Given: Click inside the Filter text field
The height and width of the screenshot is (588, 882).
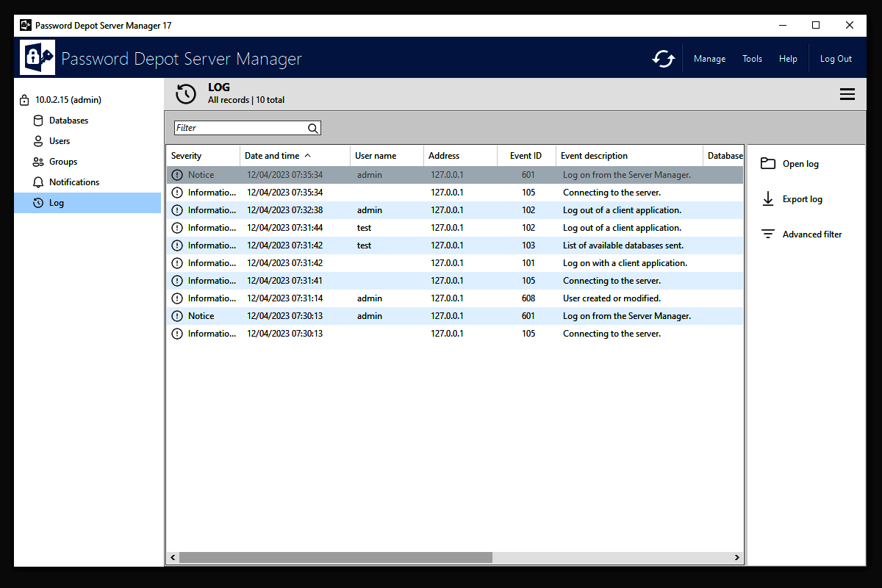Looking at the screenshot, I should click(239, 128).
